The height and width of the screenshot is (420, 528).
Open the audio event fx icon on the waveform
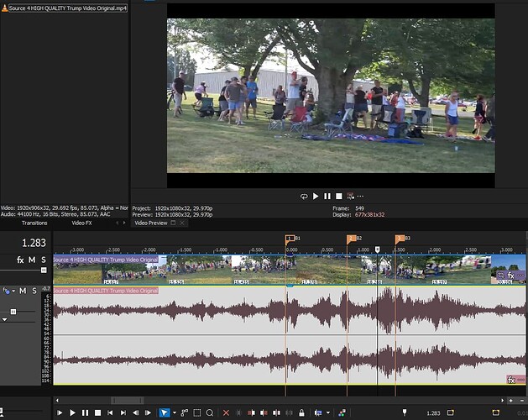click(x=510, y=380)
